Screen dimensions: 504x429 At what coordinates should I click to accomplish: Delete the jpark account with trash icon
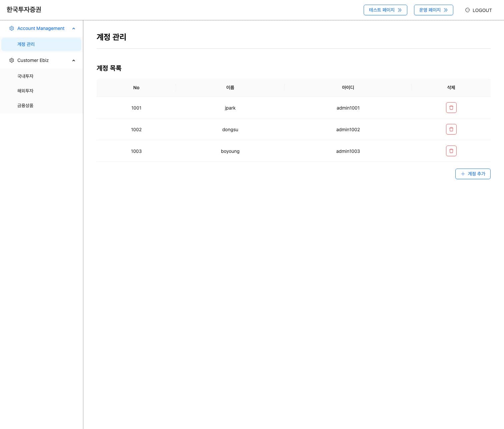(451, 108)
